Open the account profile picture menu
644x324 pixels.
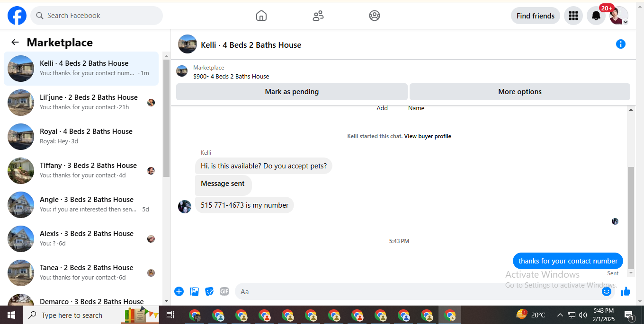[618, 16]
